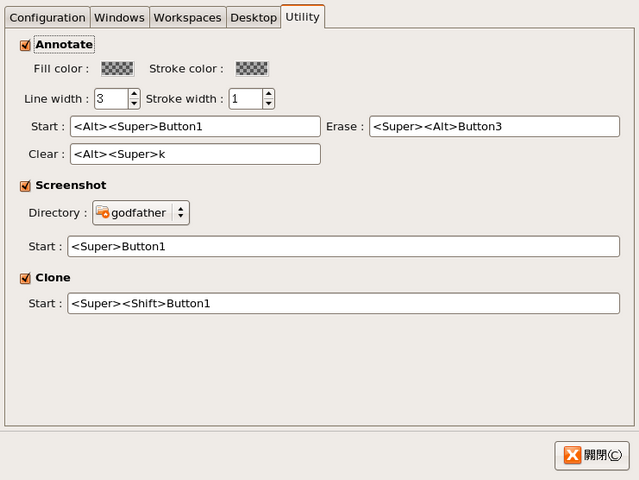Open the godfather Directory dropdown
Image resolution: width=639 pixels, height=480 pixels.
[141, 213]
